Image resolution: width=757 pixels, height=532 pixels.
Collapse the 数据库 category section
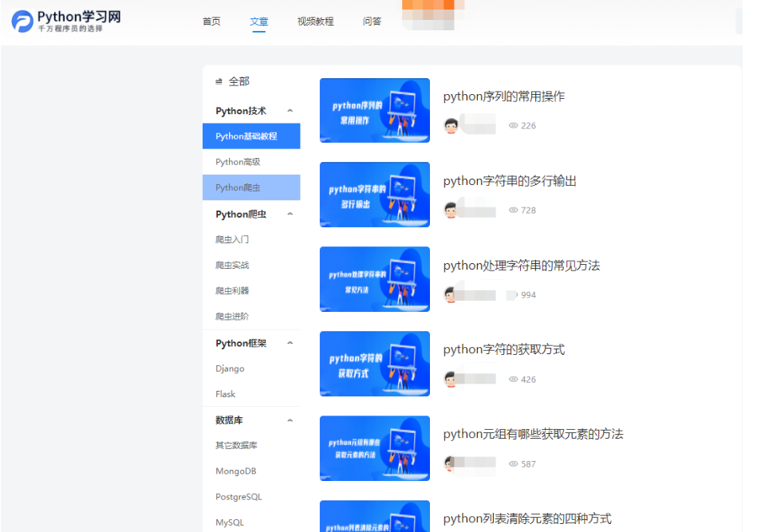(290, 420)
